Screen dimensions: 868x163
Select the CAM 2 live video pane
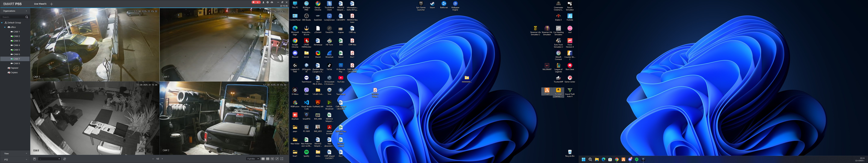[224, 118]
